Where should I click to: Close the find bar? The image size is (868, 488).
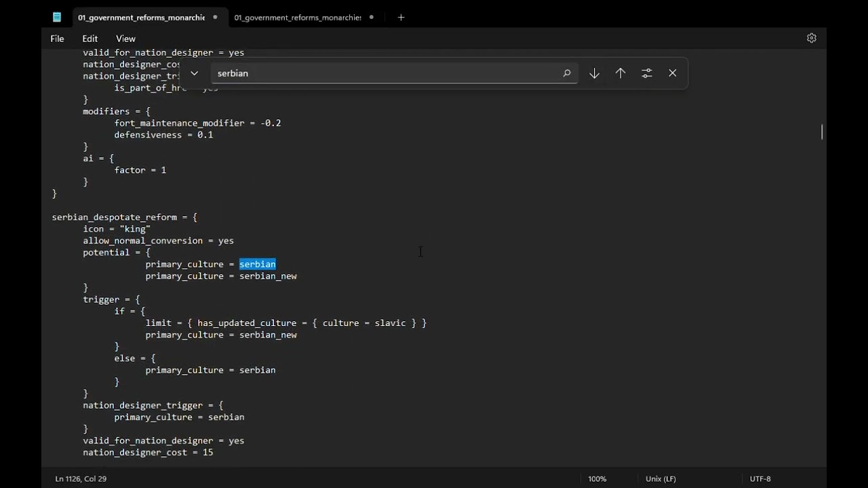click(673, 73)
